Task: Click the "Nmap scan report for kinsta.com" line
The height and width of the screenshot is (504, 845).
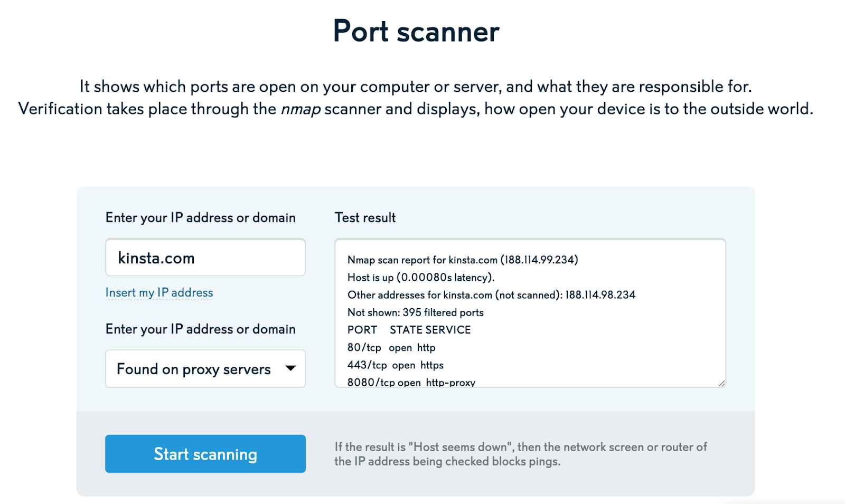Action: [x=463, y=260]
